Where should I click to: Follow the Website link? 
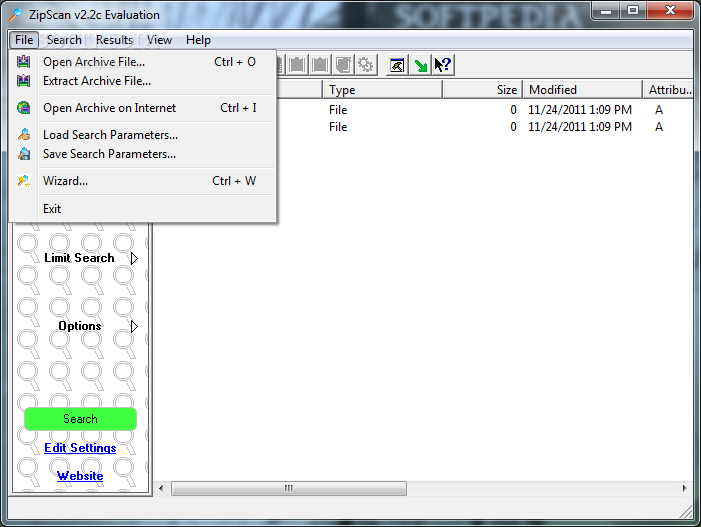(80, 476)
